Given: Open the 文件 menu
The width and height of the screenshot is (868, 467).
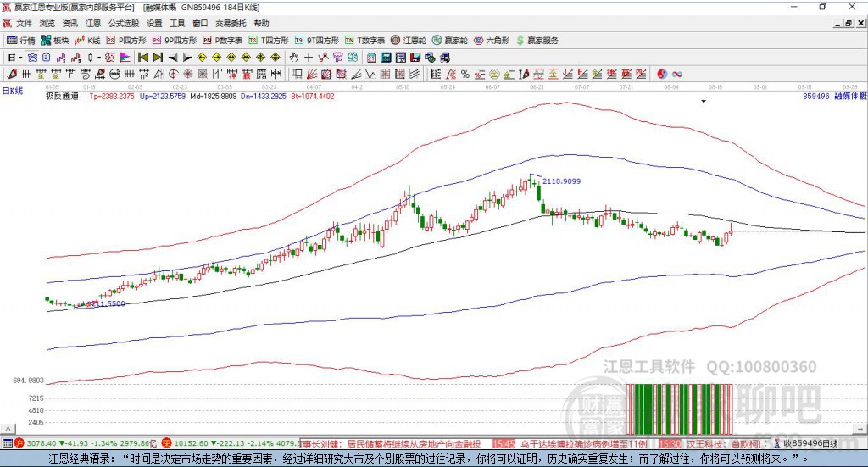Looking at the screenshot, I should pyautogui.click(x=25, y=23).
